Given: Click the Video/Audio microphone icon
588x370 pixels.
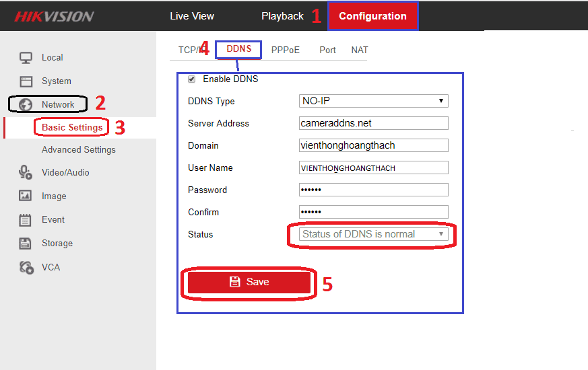Looking at the screenshot, I should pyautogui.click(x=26, y=172).
